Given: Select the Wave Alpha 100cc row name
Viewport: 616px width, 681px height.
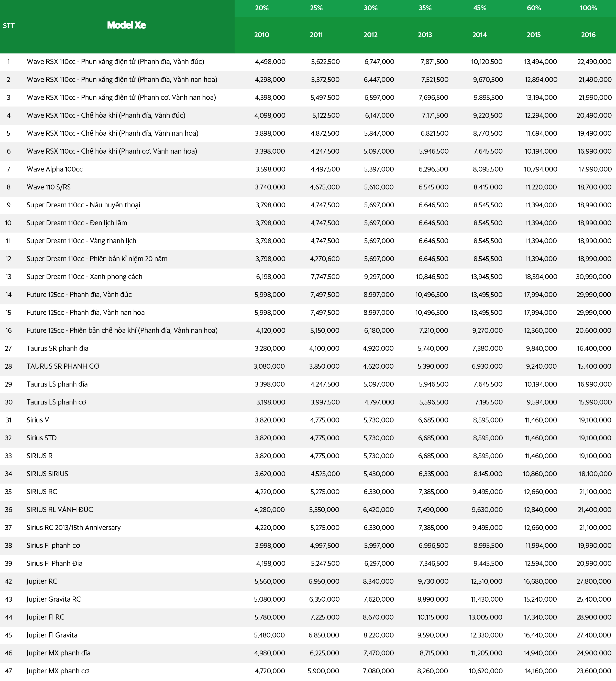Looking at the screenshot, I should tap(55, 169).
